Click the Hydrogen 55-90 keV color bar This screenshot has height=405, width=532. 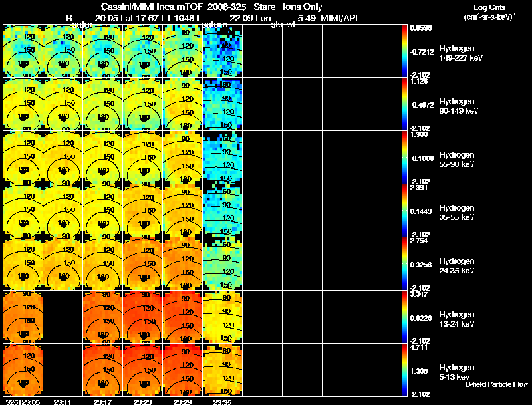404,158
